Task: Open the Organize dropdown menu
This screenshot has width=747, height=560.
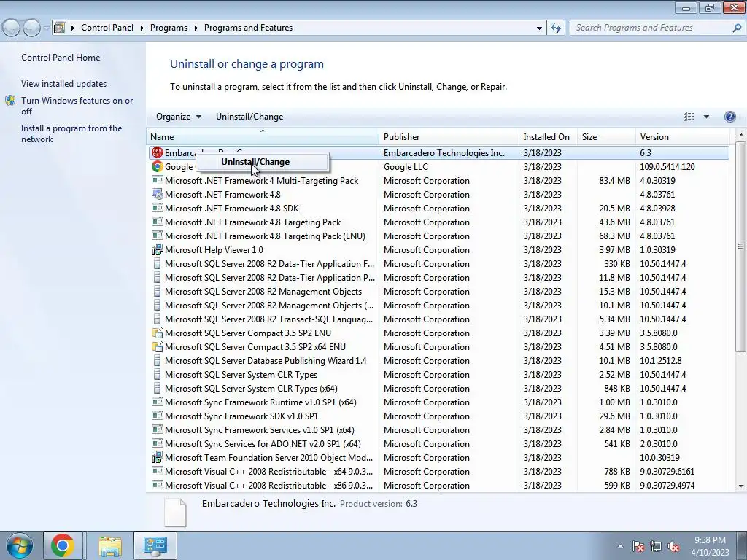Action: click(179, 117)
